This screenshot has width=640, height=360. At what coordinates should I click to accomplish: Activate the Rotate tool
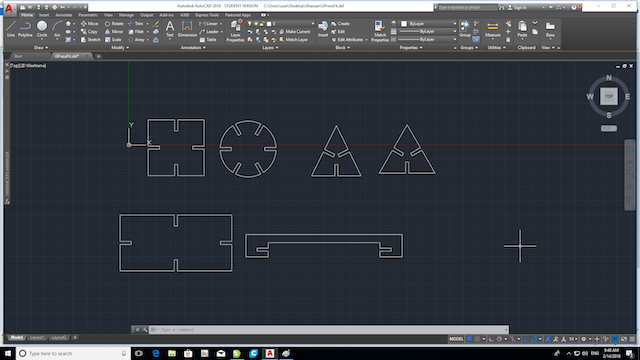click(114, 24)
